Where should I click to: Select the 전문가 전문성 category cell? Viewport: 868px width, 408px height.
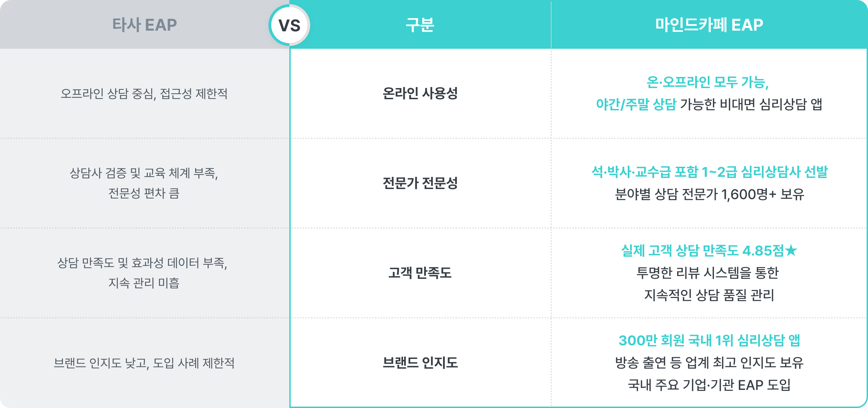(x=420, y=183)
